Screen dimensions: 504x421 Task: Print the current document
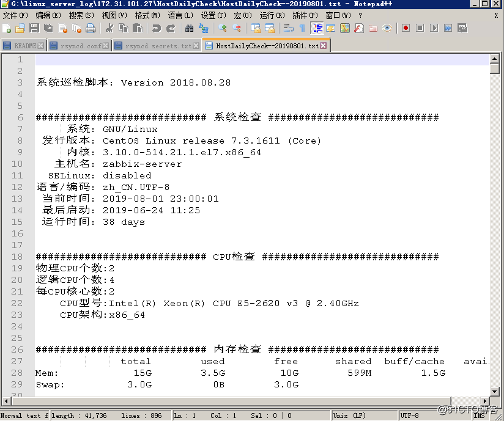point(91,28)
